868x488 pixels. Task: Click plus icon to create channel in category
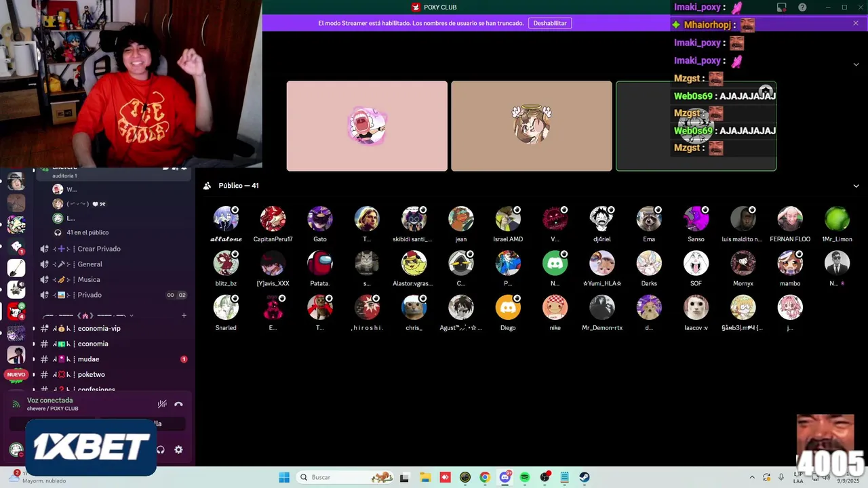184,315
